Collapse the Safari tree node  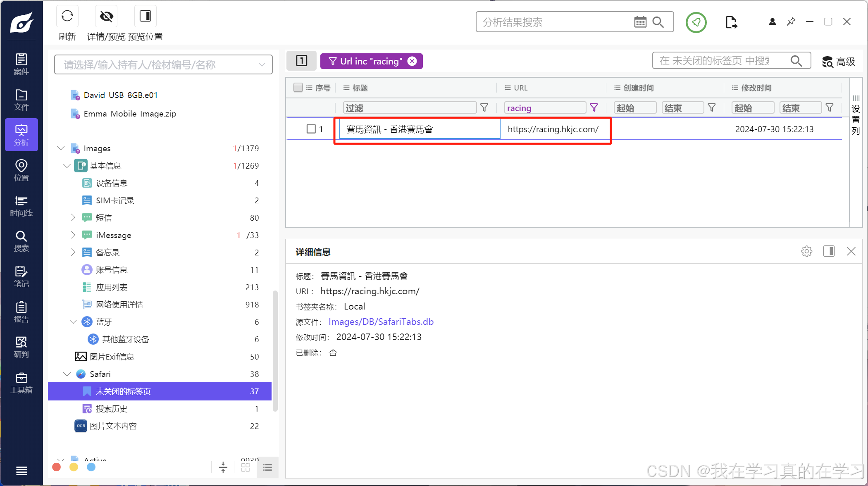(67, 374)
